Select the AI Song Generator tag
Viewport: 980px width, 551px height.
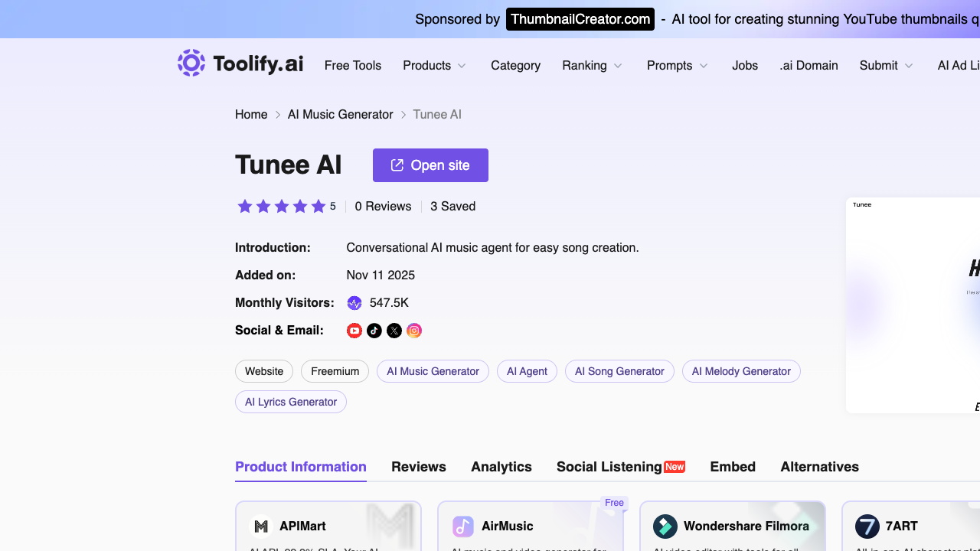619,371
